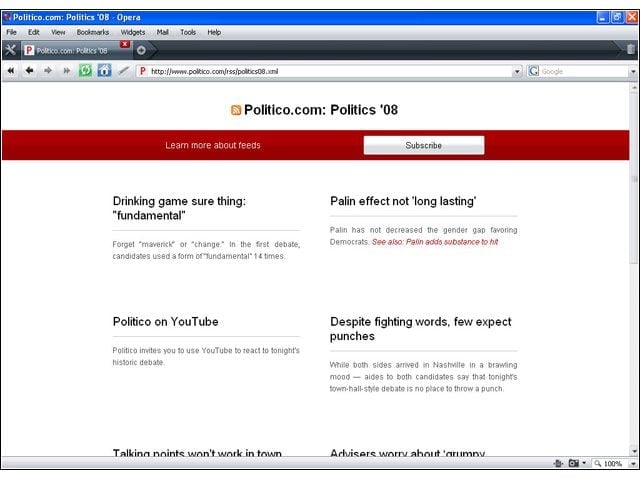Screen dimensions: 640x480
Task: Open the Bookmarks menu
Action: point(93,32)
